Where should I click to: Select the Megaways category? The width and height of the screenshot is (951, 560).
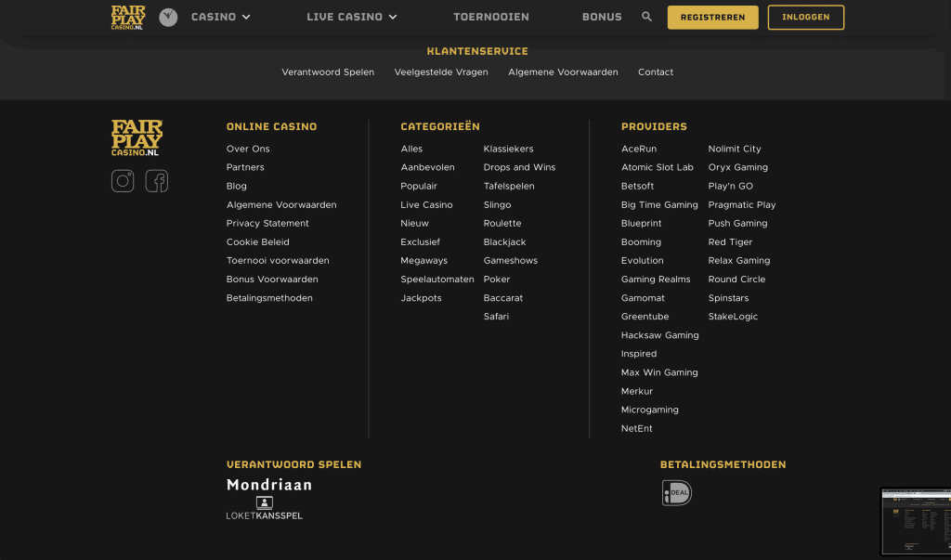click(423, 261)
